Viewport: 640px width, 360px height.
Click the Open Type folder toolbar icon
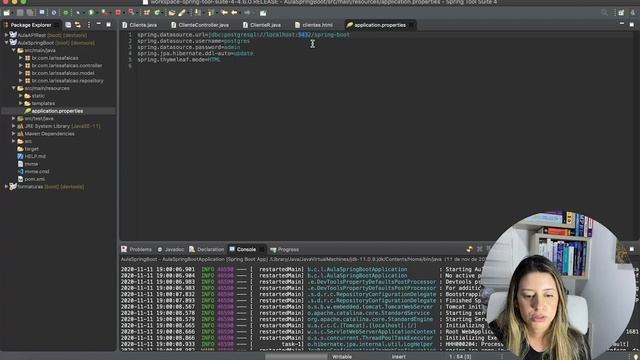click(x=172, y=13)
